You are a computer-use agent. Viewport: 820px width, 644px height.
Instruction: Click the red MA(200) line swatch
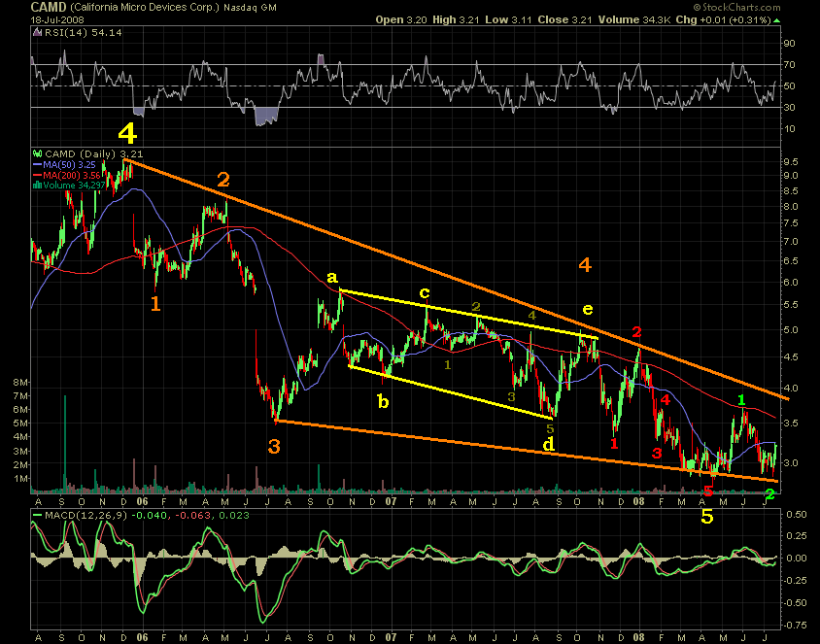pos(37,175)
